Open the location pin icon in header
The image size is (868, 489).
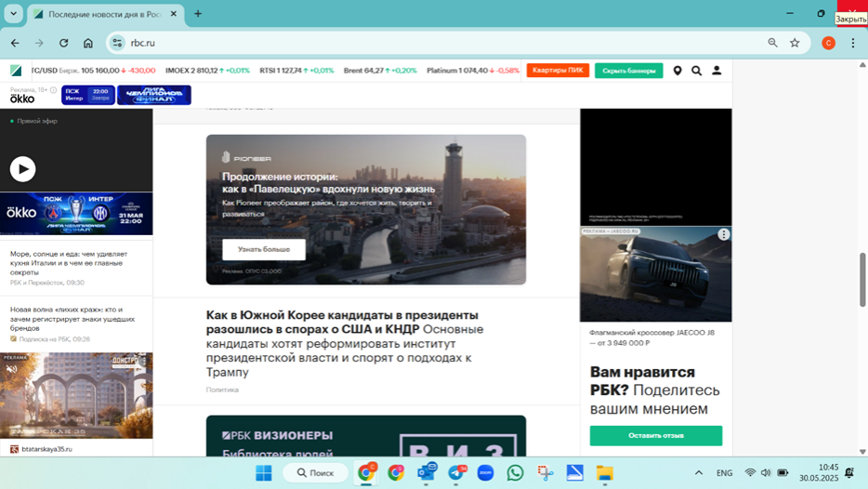click(x=677, y=71)
